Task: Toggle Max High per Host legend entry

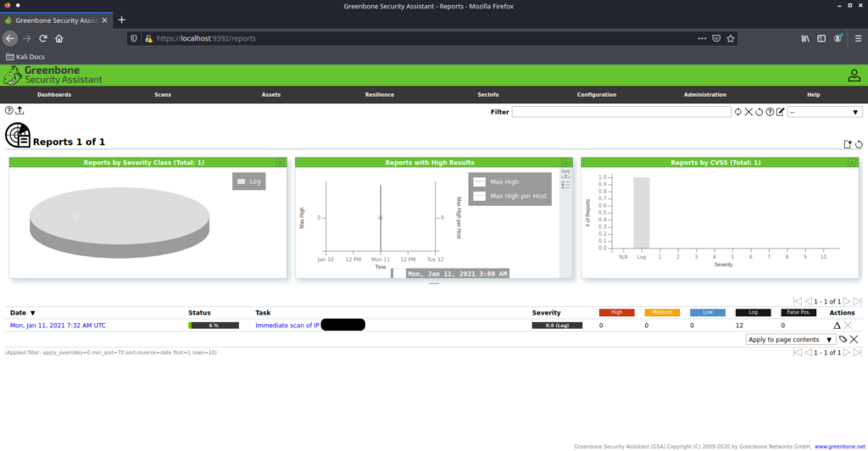Action: (x=510, y=196)
